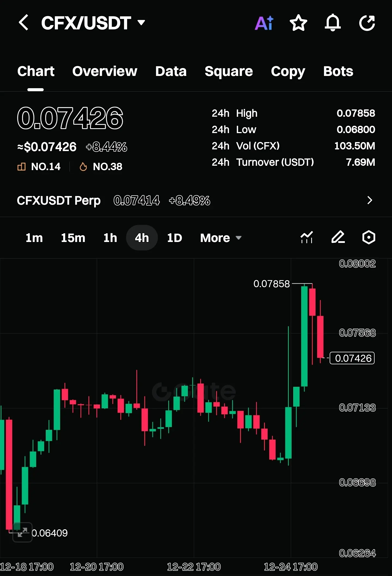Select the 1D timeframe
Viewport: 392px width, 576px height.
coord(174,238)
